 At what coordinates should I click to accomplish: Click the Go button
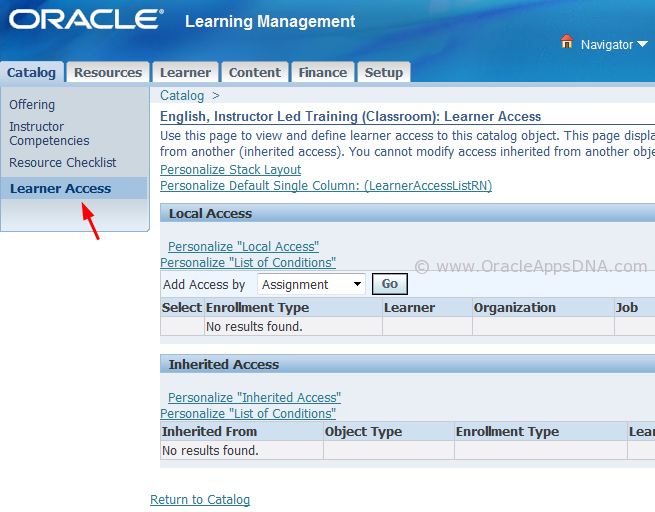(x=390, y=284)
